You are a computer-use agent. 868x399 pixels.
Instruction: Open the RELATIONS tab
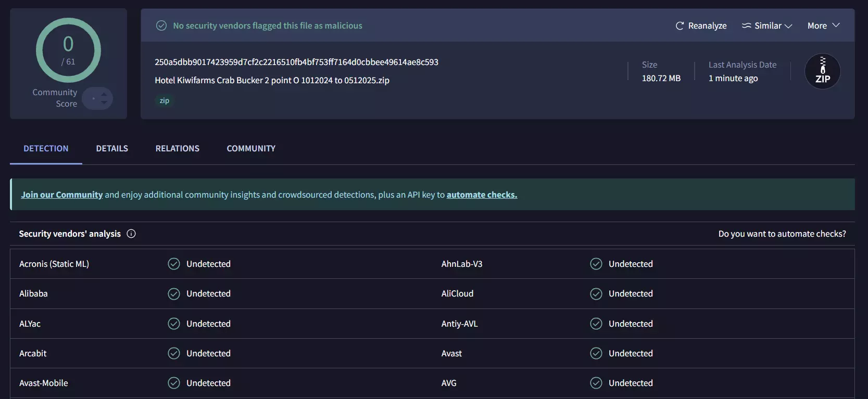pos(177,148)
